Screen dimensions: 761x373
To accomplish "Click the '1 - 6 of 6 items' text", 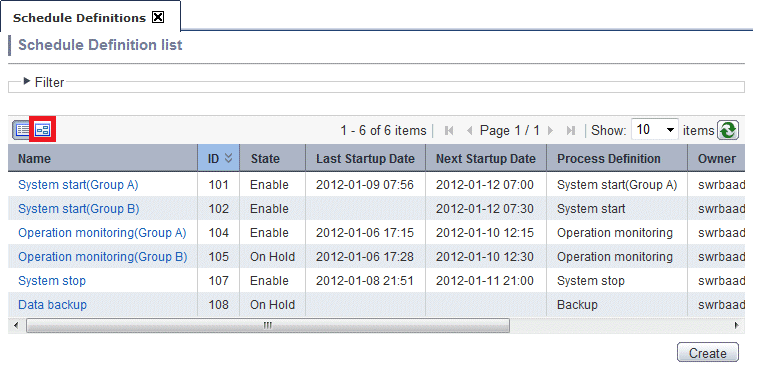I will (x=383, y=130).
